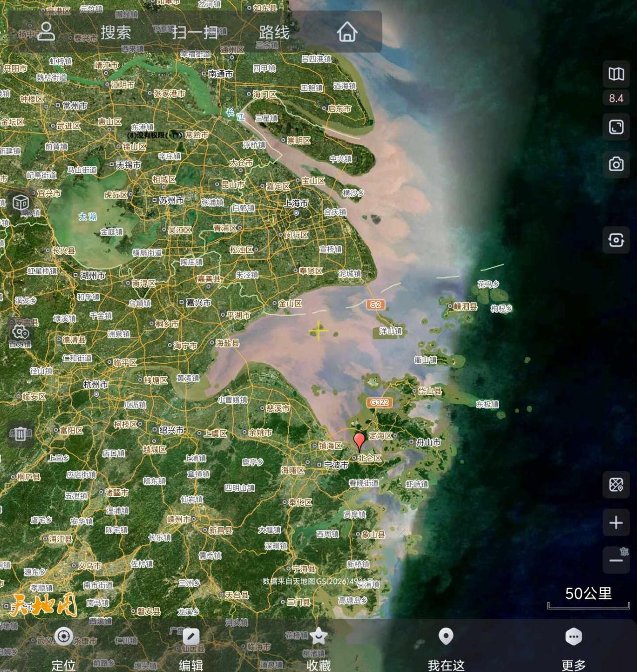This screenshot has width=637, height=672.
Task: Select 扫一扫 in the top bar
Action: (195, 32)
